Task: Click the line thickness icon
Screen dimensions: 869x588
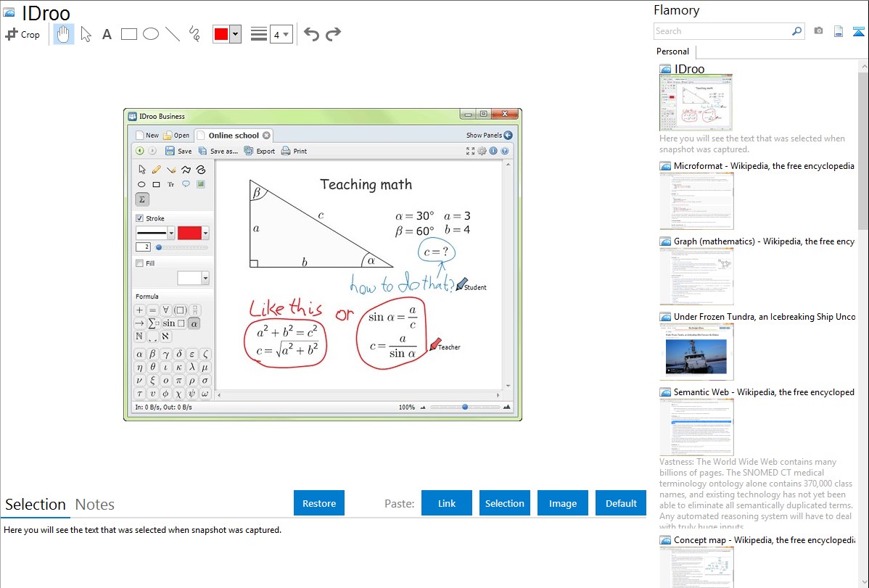Action: tap(259, 34)
